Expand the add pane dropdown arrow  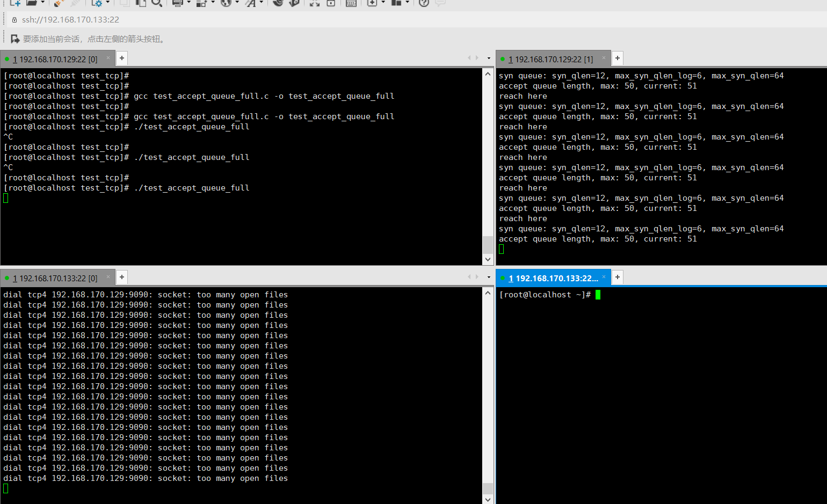[383, 3]
